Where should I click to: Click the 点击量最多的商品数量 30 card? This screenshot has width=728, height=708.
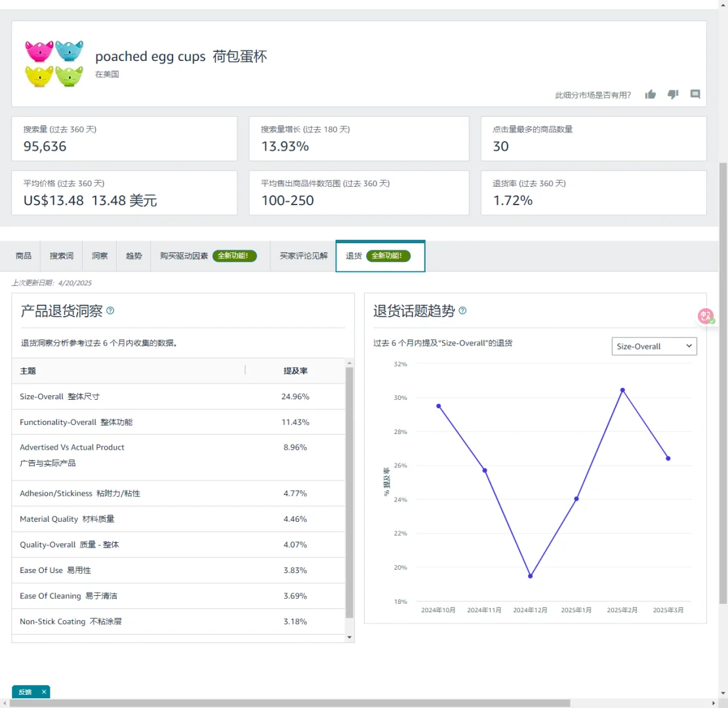594,139
